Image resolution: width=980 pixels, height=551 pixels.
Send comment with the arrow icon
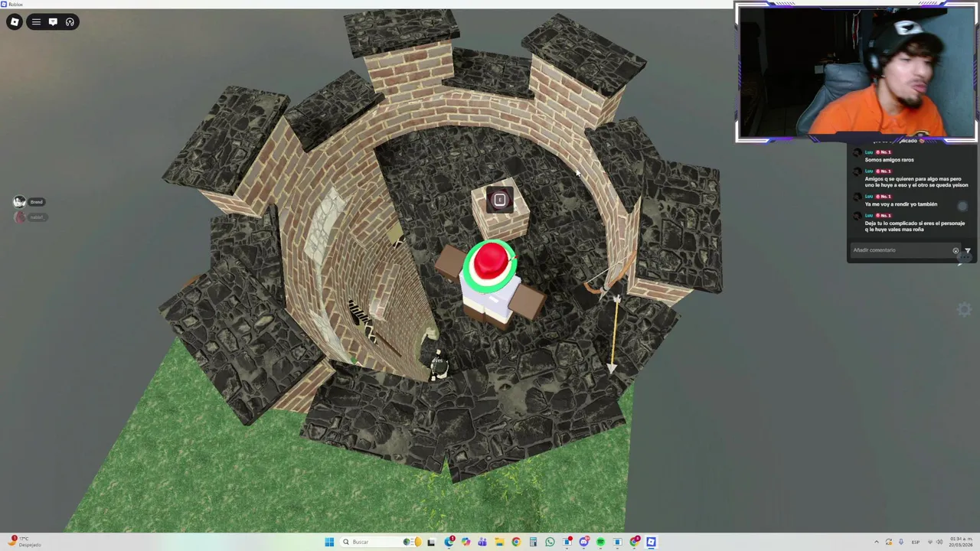point(967,250)
